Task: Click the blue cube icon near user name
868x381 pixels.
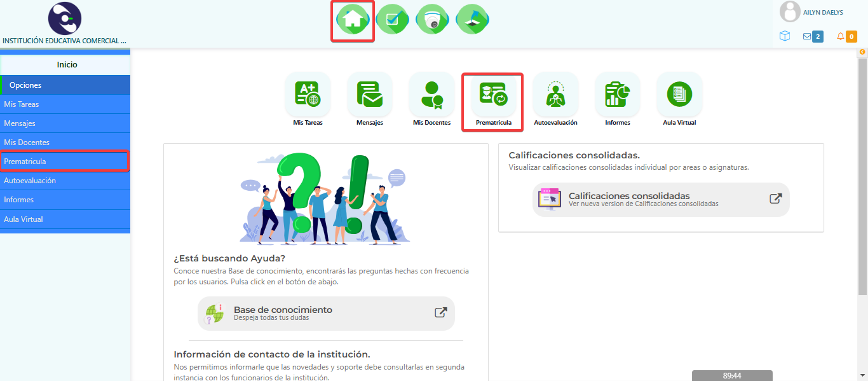Action: pyautogui.click(x=785, y=36)
